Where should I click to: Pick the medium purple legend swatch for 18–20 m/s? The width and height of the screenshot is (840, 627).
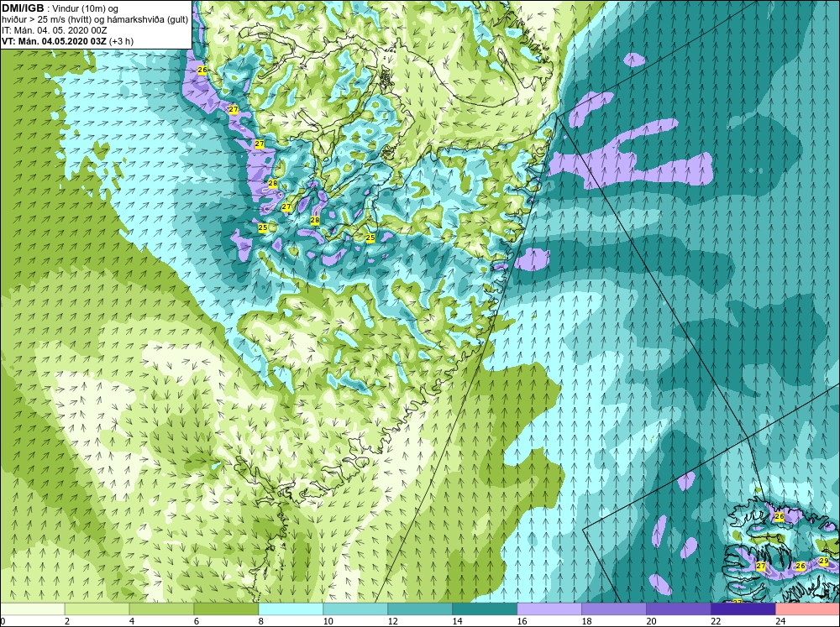coord(614,609)
